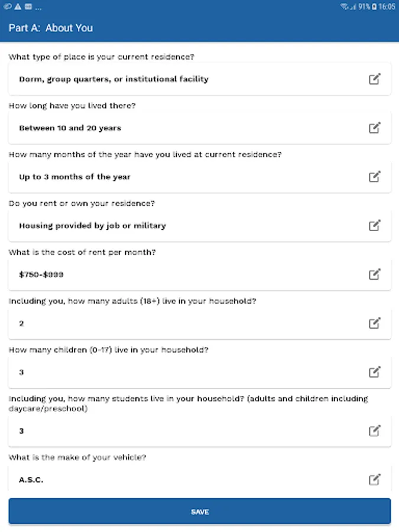The width and height of the screenshot is (399, 532).
Task: Select the 'A.S.C.' vehicle make field
Action: pyautogui.click(x=177, y=479)
